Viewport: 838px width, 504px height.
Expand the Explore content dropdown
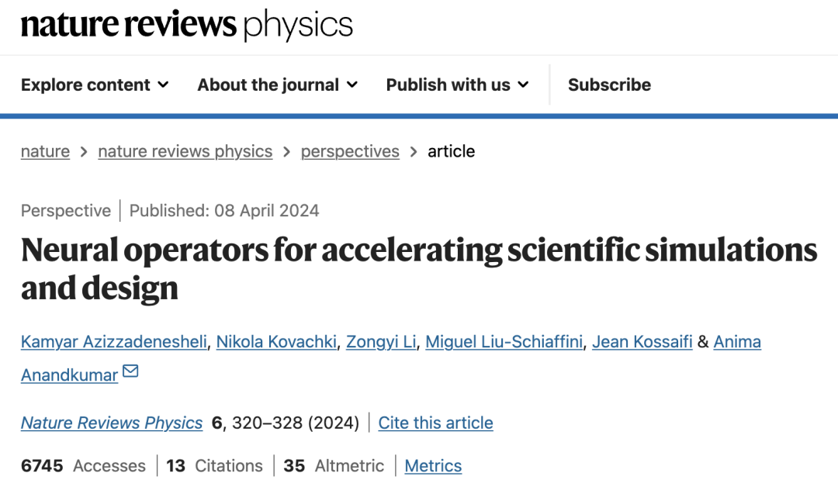95,85
